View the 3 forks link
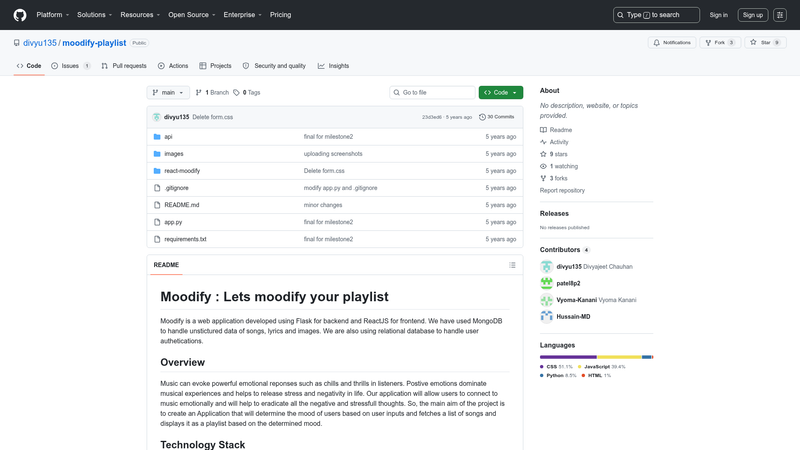Screen dimensions: 800x450 click(554, 179)
